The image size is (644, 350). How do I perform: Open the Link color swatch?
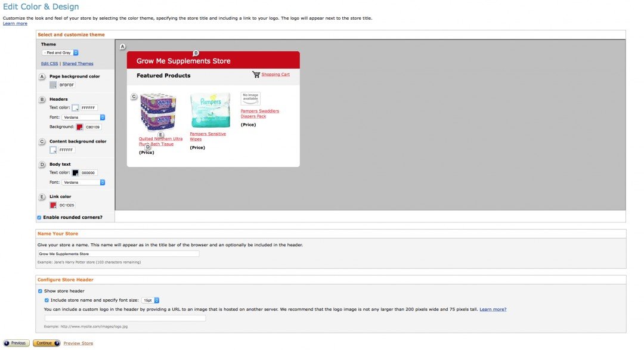[x=53, y=205]
